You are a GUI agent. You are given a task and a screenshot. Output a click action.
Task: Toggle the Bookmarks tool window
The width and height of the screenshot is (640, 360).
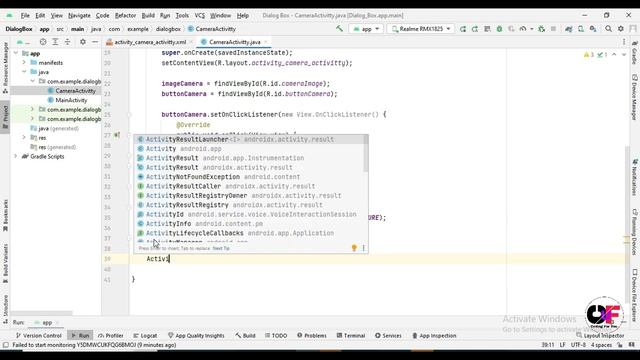(x=5, y=215)
